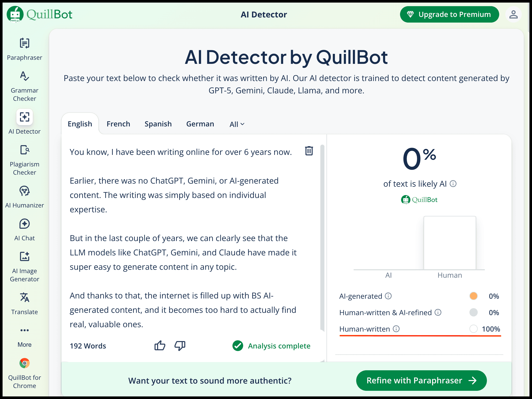This screenshot has height=399, width=532.
Task: Open the AI Humanizer tool
Action: [x=25, y=197]
